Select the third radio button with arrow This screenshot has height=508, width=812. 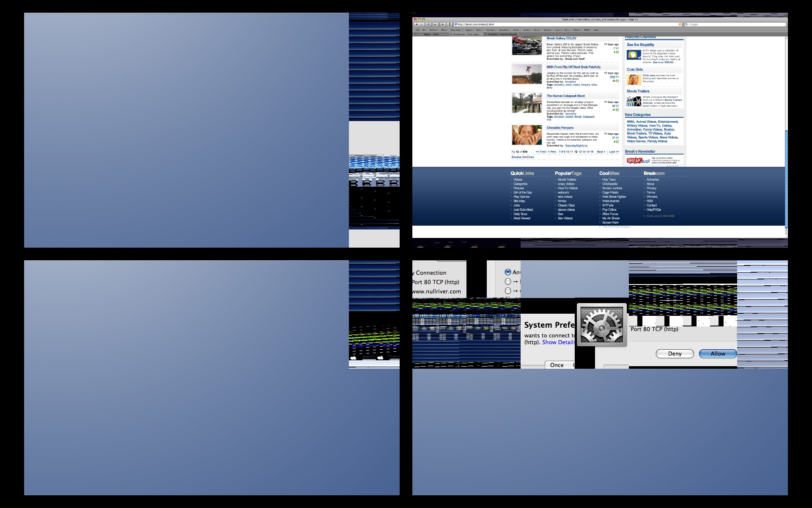click(507, 291)
